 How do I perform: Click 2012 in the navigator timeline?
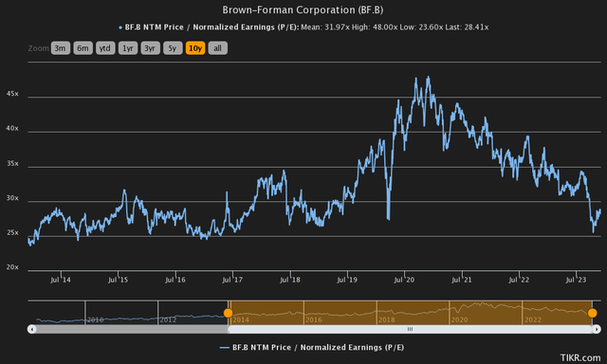coord(168,319)
